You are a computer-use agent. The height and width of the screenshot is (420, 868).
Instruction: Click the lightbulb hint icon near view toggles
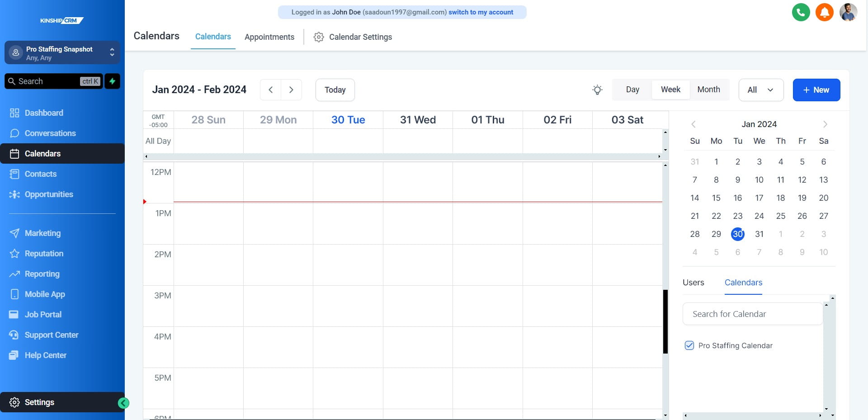point(597,90)
